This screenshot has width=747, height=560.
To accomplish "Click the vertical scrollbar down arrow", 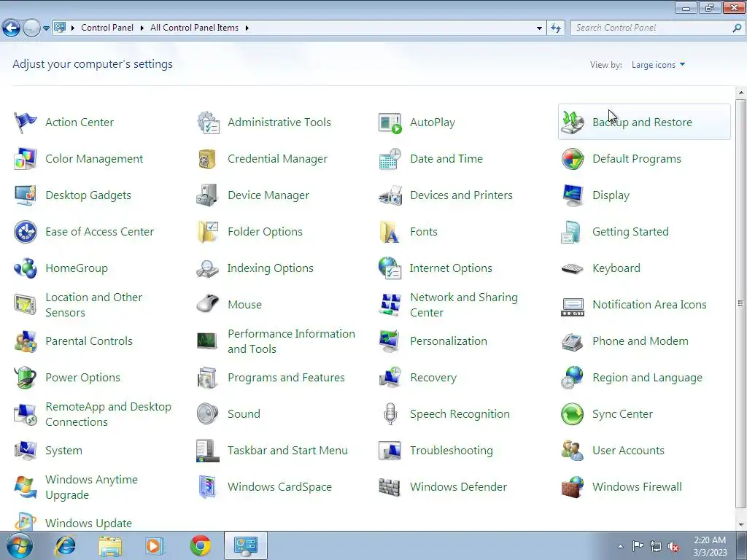I will pos(740,525).
